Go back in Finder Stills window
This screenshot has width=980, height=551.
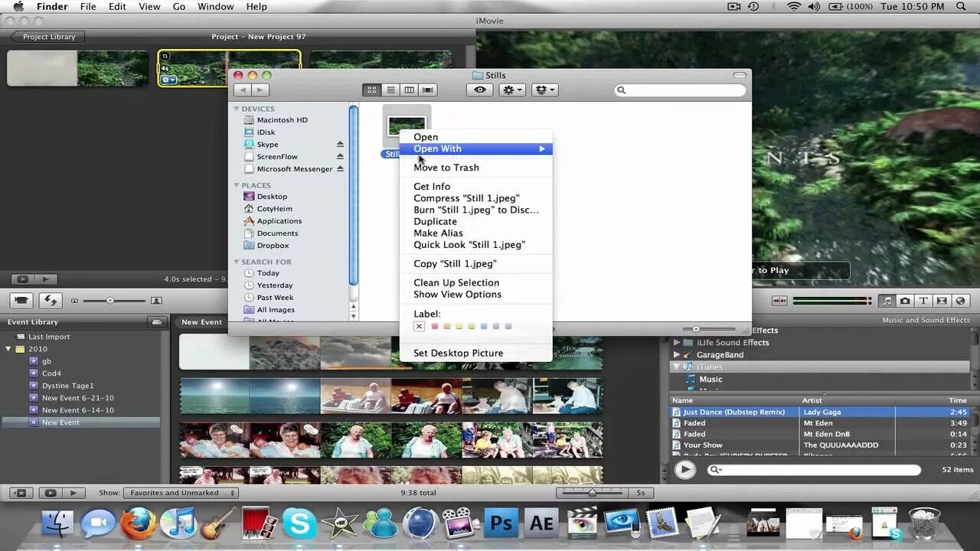pyautogui.click(x=243, y=90)
